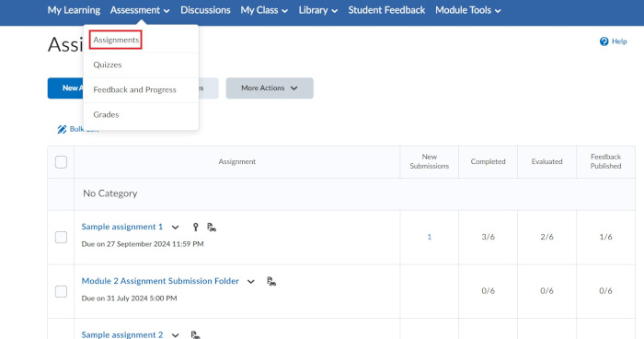The width and height of the screenshot is (644, 339).
Task: Click the 2/6 evaluated value
Action: tap(546, 237)
